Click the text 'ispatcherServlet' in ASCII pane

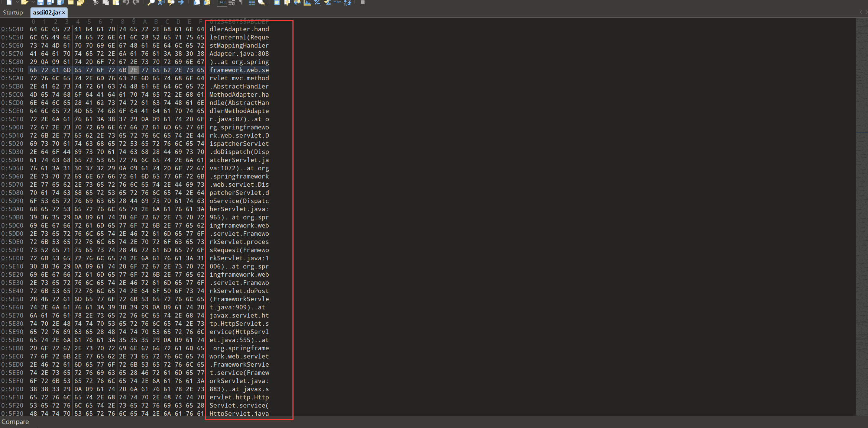(x=239, y=144)
